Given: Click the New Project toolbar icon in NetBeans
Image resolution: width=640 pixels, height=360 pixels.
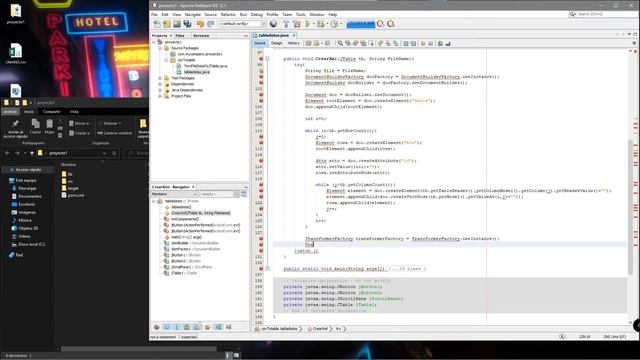Looking at the screenshot, I should click(167, 24).
